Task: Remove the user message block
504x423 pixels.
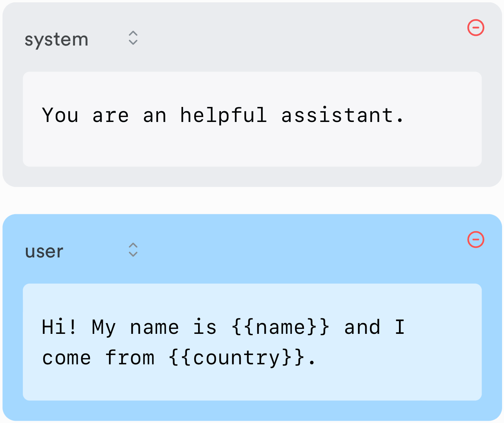Action: tap(476, 239)
